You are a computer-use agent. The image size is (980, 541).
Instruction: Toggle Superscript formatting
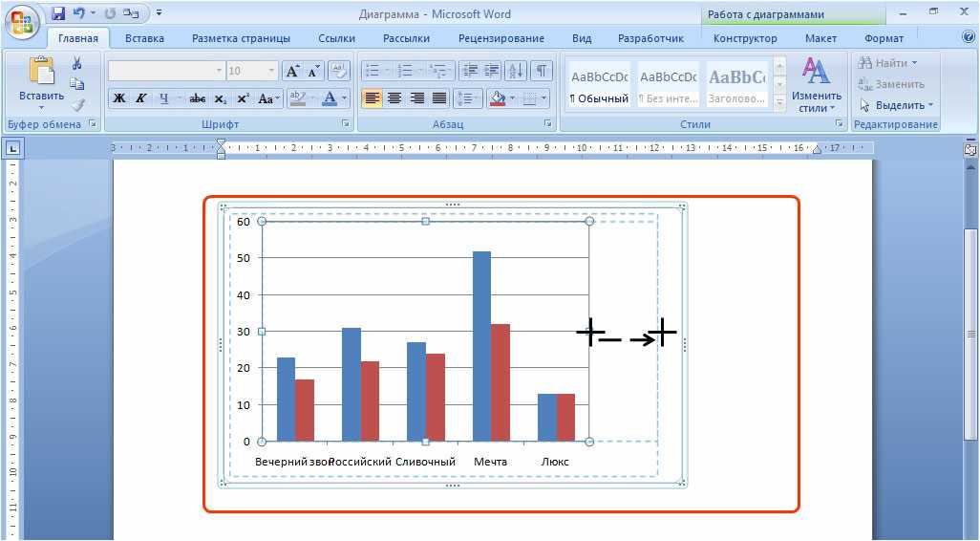243,98
